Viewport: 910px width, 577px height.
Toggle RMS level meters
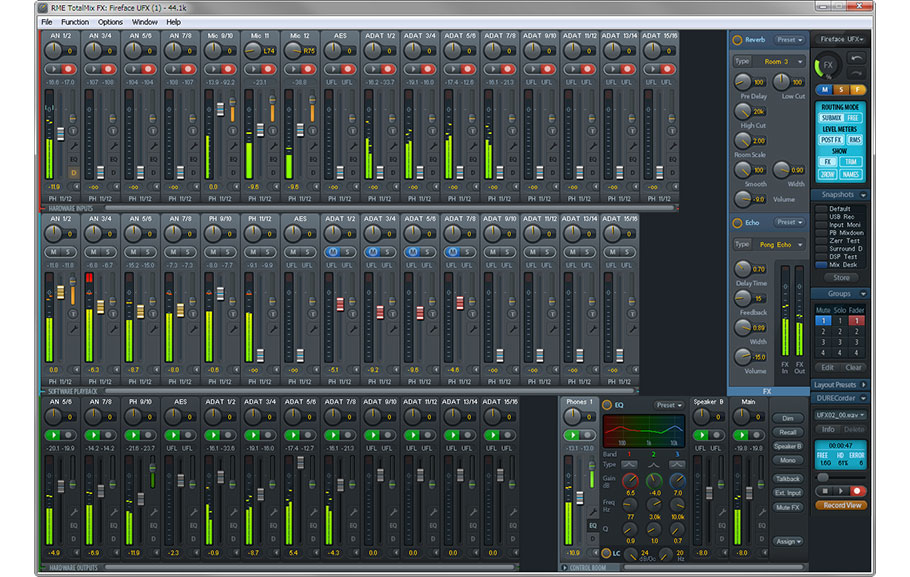854,140
